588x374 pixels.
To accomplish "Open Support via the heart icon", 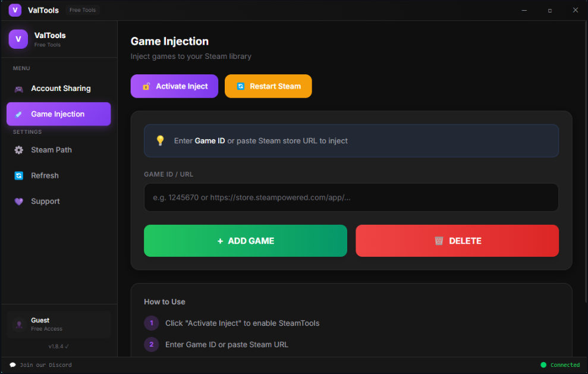I will coord(19,201).
